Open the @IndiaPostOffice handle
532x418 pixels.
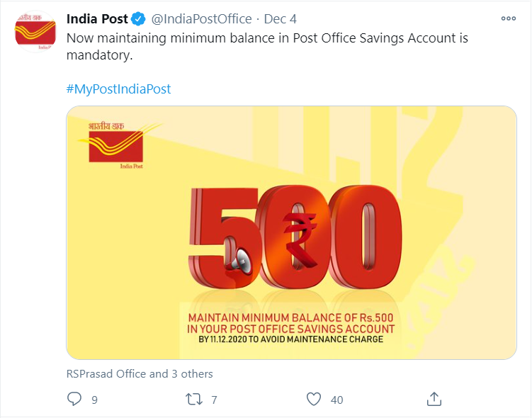201,18
